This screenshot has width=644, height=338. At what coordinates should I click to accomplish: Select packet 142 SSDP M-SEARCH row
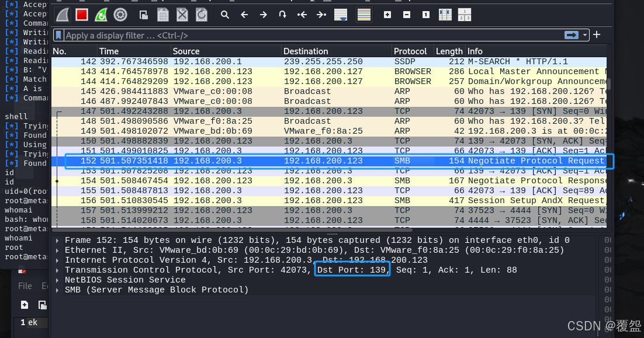(x=329, y=61)
